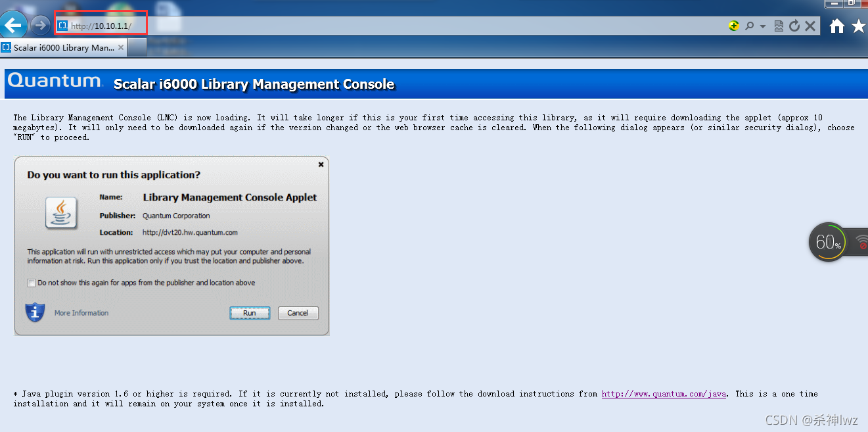The image size is (868, 432).
Task: Click the Scalar i6000 Library Management Console title
Action: pyautogui.click(x=254, y=84)
